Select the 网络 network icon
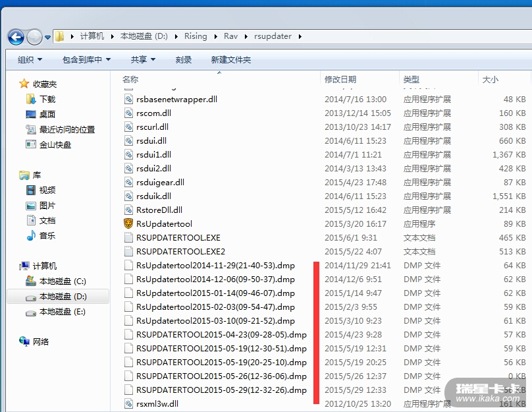 tap(24, 341)
